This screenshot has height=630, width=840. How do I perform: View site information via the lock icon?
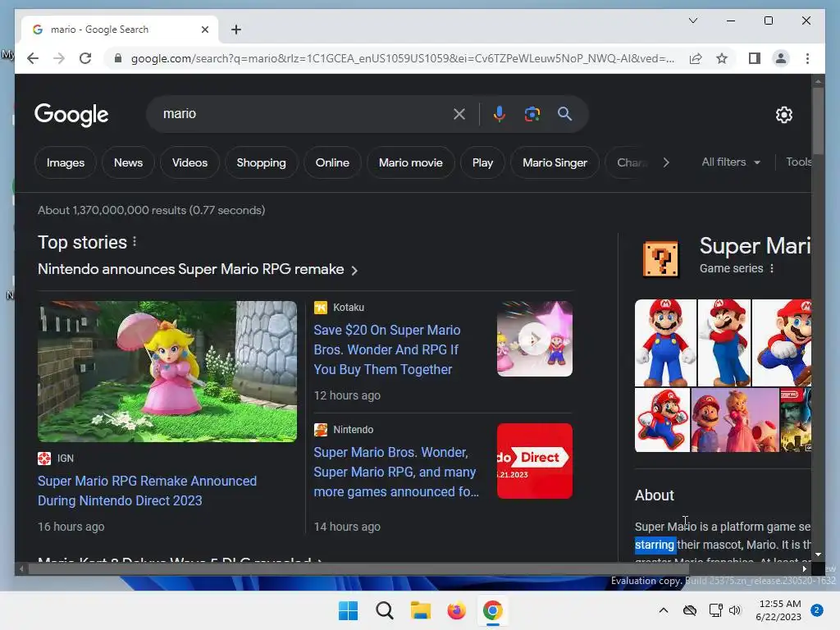pyautogui.click(x=118, y=58)
